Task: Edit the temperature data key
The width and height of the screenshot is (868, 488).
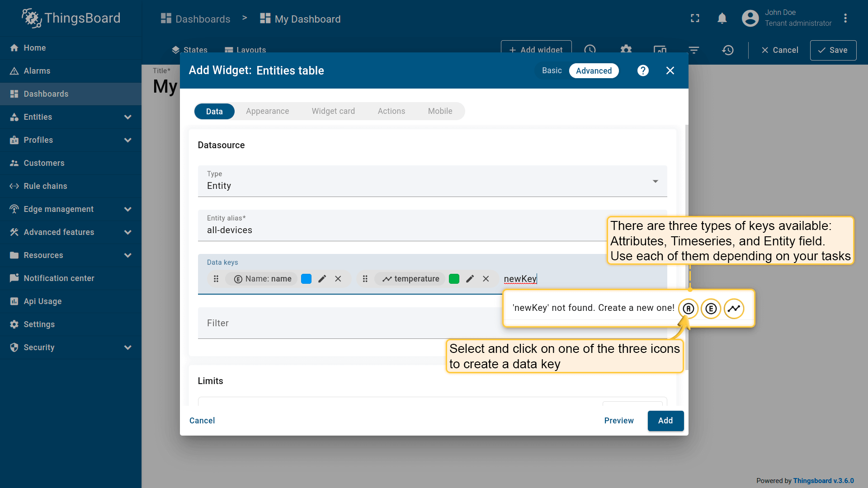Action: click(470, 279)
